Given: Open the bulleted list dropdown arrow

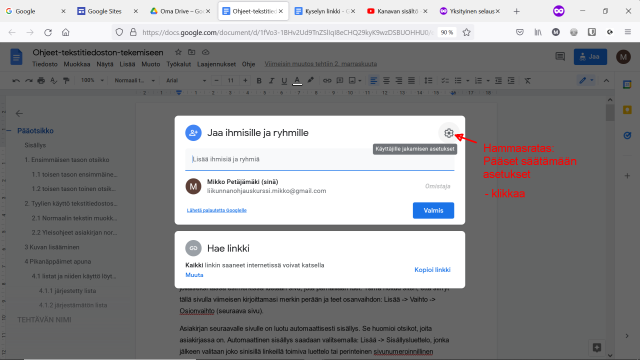Looking at the screenshot, I should click(467, 81).
